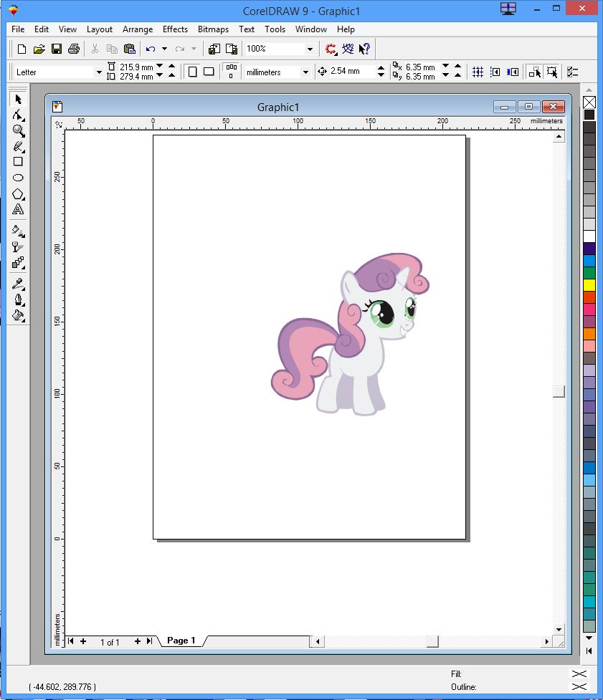Image resolution: width=603 pixels, height=700 pixels.
Task: Open a document with the Open icon
Action: click(39, 49)
